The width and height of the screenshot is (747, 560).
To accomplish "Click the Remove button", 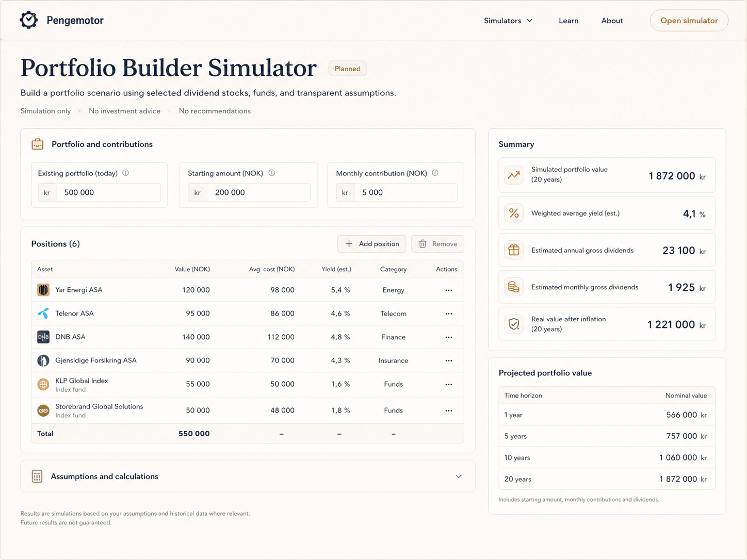I will coord(437,244).
